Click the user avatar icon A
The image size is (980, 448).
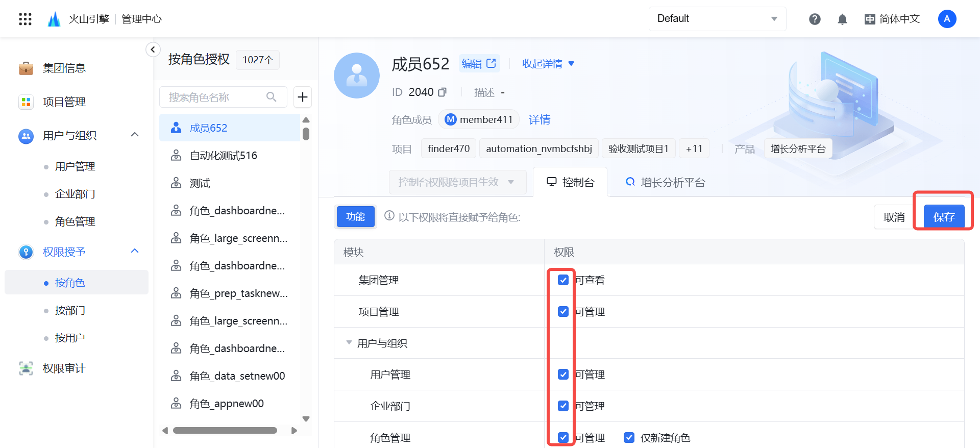click(x=947, y=19)
